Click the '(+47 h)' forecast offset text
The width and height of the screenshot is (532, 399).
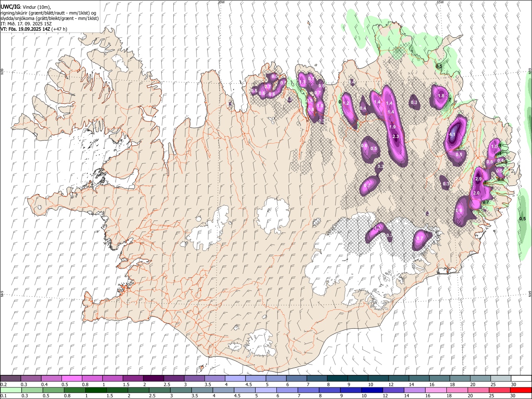point(59,29)
